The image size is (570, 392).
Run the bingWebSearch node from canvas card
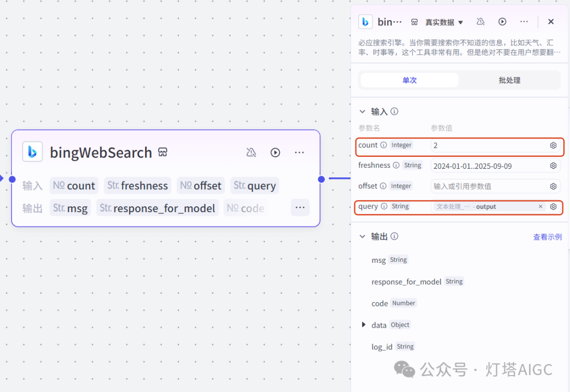(x=275, y=152)
